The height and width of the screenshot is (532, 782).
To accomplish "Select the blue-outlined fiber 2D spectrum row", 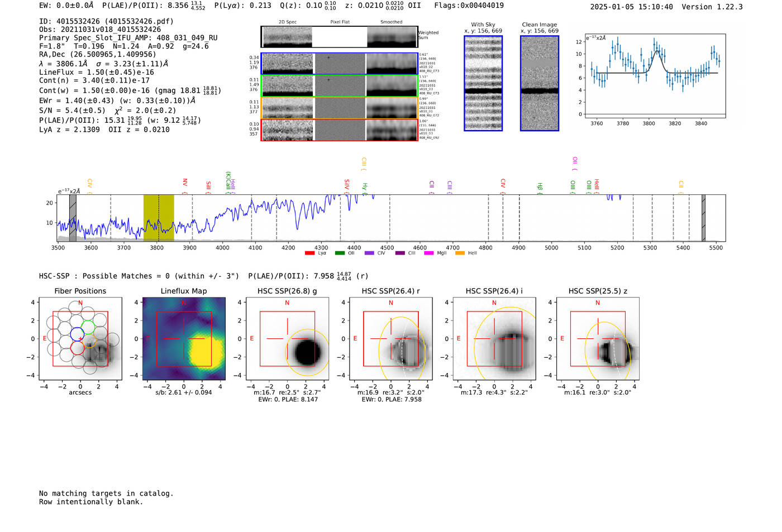I will pos(340,64).
